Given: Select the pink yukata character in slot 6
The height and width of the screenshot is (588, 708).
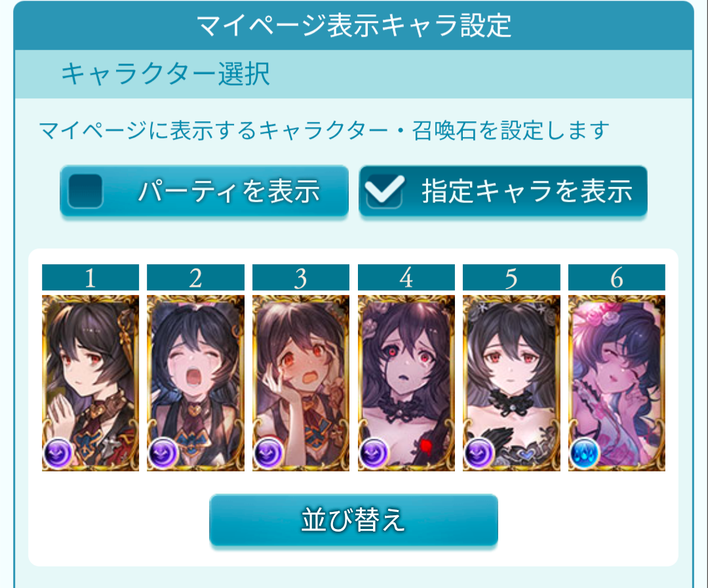Looking at the screenshot, I should tap(617, 383).
